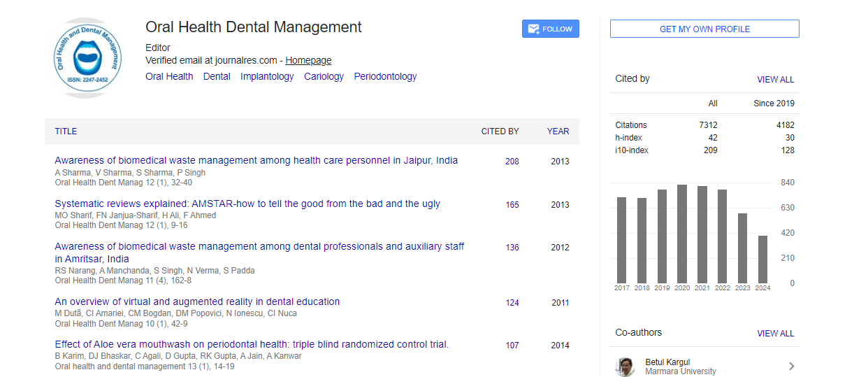Screen dimensions: 868x377
Task: Click the i10-index label
Action: pyautogui.click(x=632, y=150)
